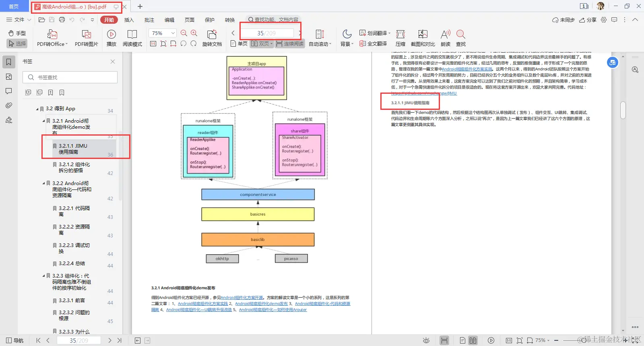This screenshot has height=346, width=644.
Task: Start read-aloud with the 朗读 icon
Action: click(x=445, y=38)
